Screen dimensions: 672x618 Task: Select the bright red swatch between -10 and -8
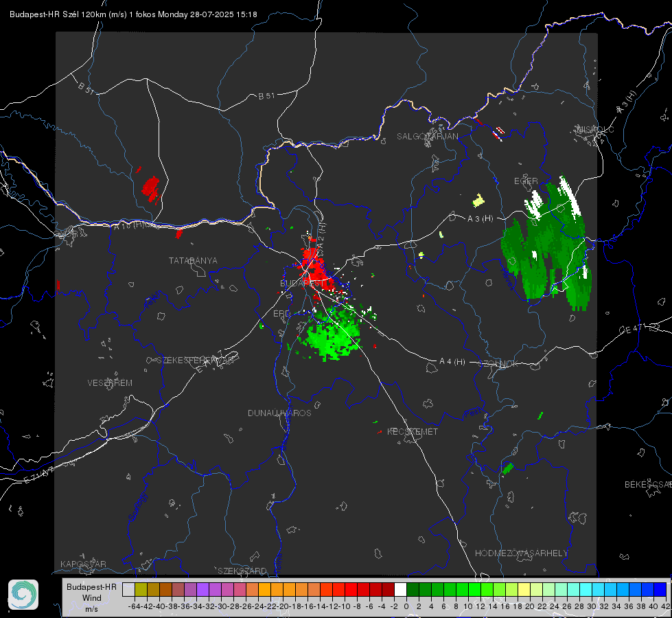351,589
